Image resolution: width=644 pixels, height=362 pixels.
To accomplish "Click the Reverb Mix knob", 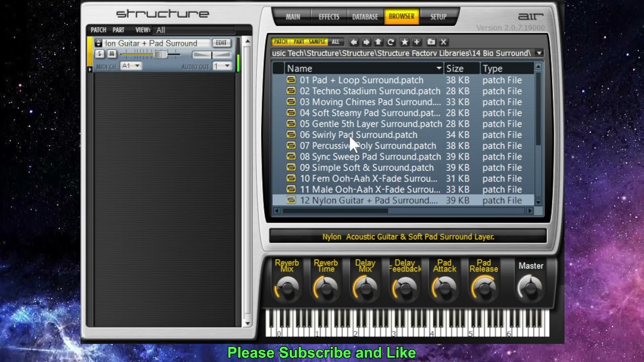I will click(287, 289).
